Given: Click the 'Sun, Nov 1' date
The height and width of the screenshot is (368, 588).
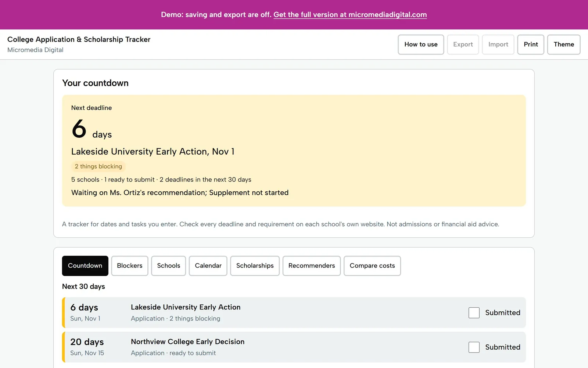Looking at the screenshot, I should point(85,319).
